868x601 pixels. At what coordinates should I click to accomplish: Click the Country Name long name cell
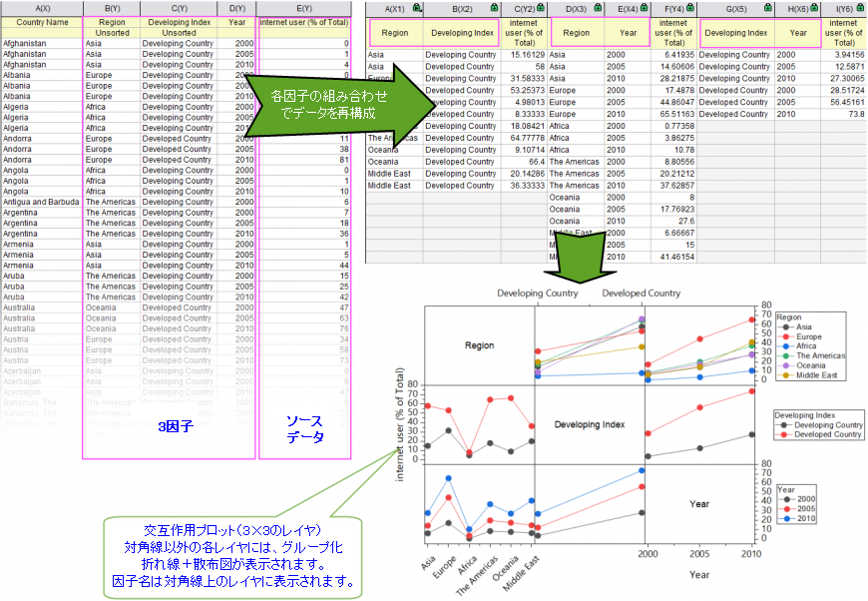click(x=42, y=22)
